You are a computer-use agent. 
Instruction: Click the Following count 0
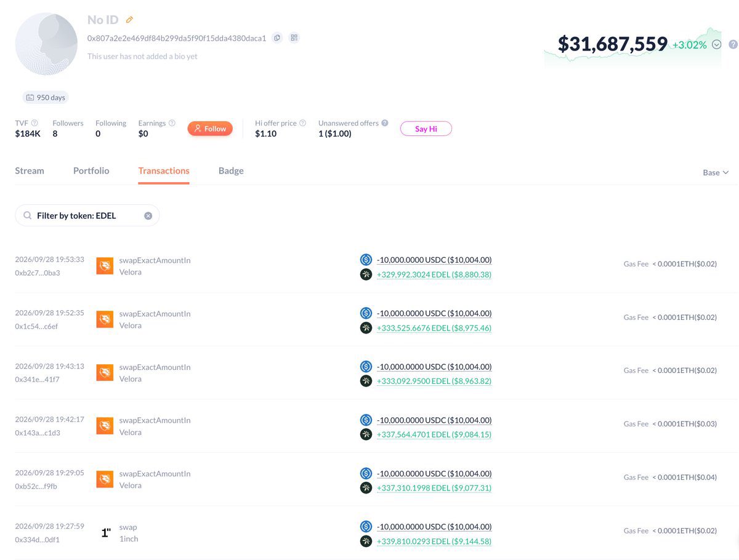coord(98,134)
